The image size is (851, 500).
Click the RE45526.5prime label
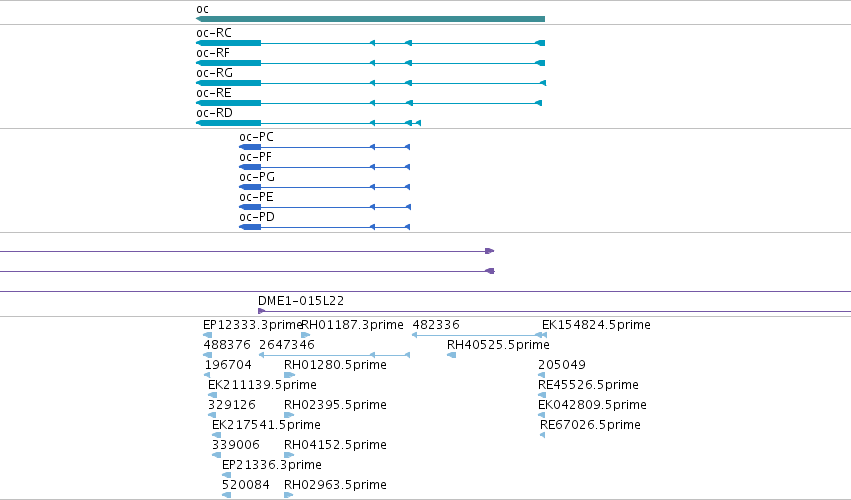588,385
